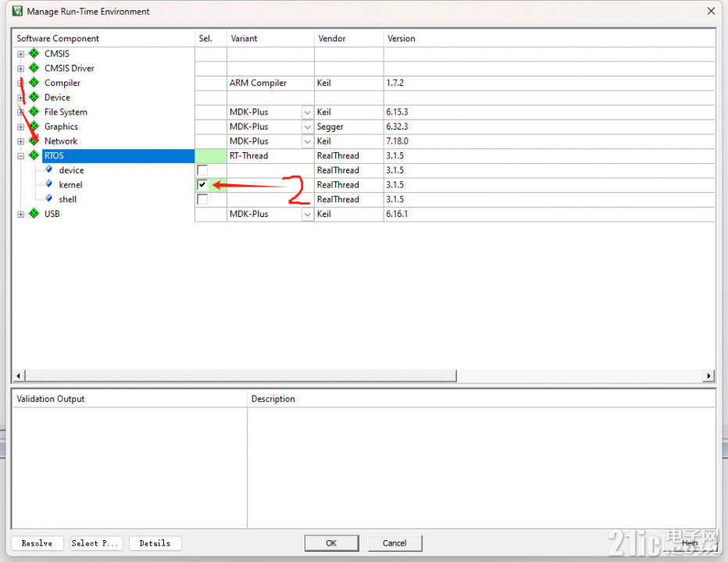
Task: Select the device item under RTOS
Action: (72, 170)
